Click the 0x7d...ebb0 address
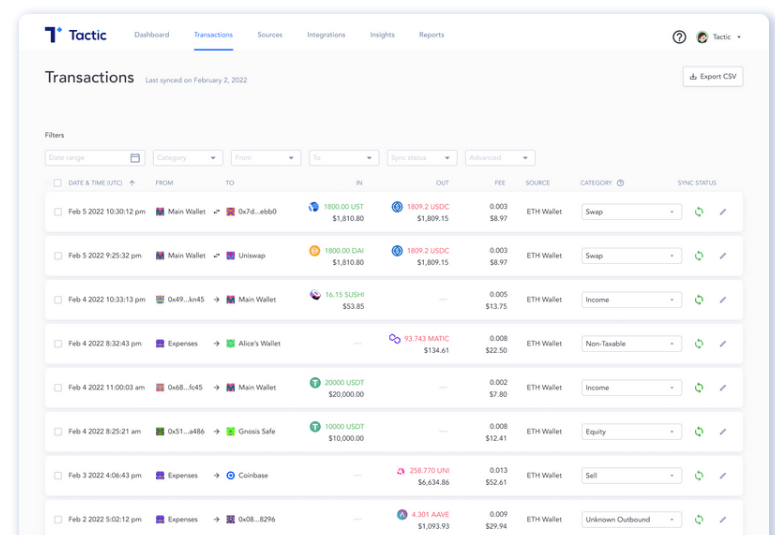The image size is (775, 535). 258,212
